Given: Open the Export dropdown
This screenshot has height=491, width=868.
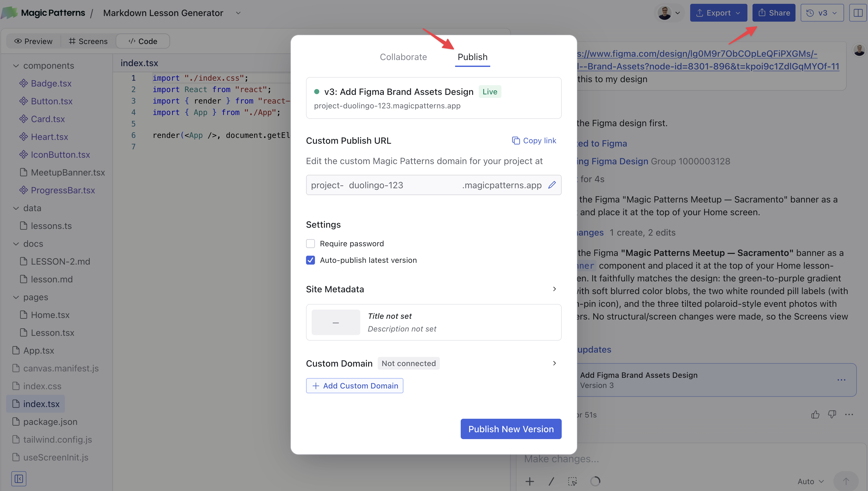Looking at the screenshot, I should click(x=718, y=13).
